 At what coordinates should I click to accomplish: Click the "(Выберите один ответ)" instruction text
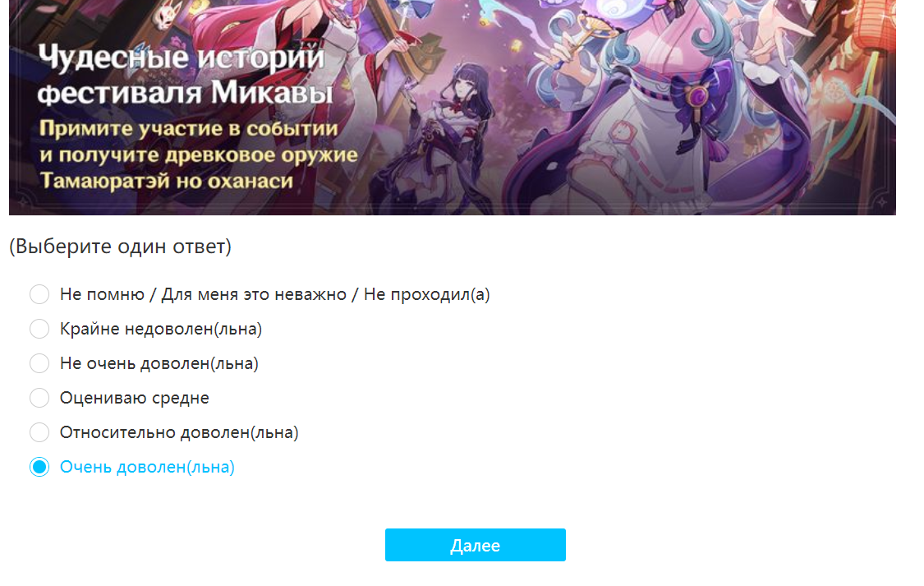[x=120, y=247]
